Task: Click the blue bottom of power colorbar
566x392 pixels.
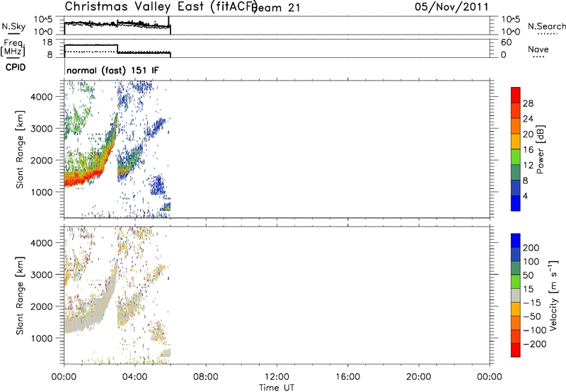Action: pyautogui.click(x=516, y=203)
